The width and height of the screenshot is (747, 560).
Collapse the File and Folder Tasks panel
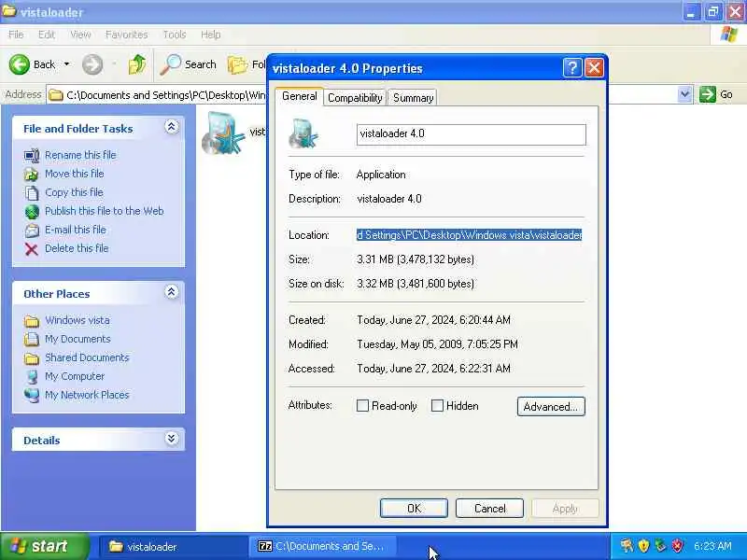tap(172, 127)
